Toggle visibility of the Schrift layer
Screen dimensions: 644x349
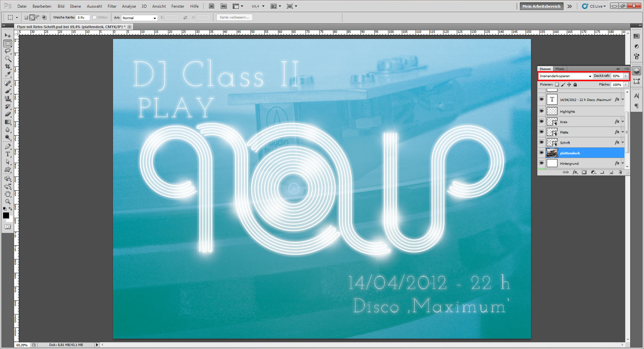pyautogui.click(x=541, y=142)
